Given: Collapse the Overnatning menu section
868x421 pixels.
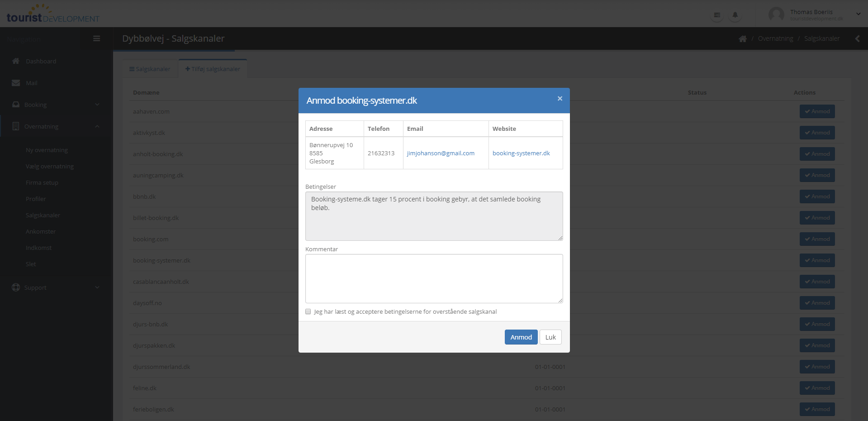Looking at the screenshot, I should (97, 126).
